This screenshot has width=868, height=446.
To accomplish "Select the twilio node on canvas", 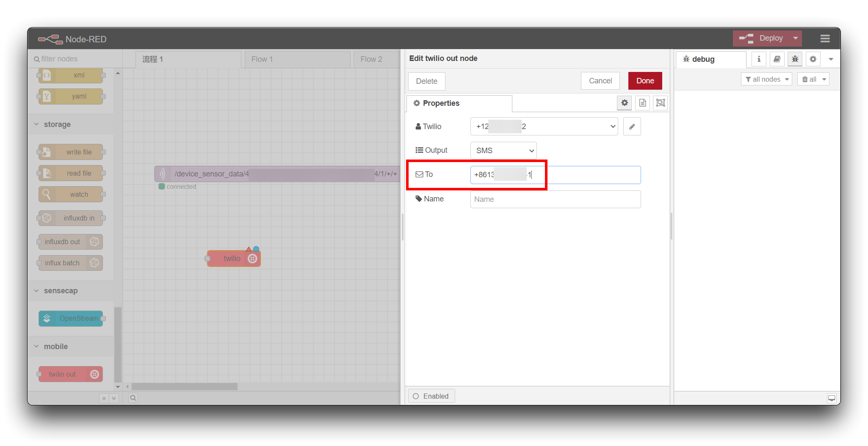I will pyautogui.click(x=234, y=259).
